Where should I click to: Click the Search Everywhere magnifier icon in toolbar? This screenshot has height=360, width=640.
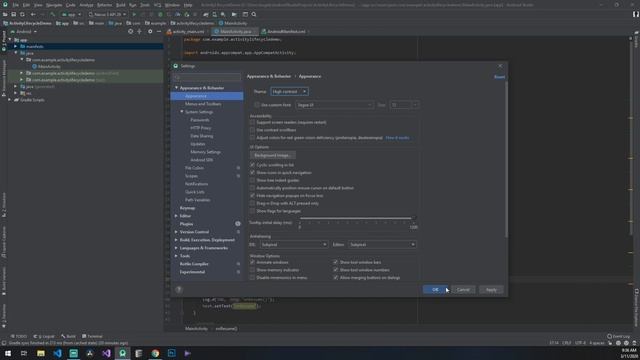click(254, 14)
